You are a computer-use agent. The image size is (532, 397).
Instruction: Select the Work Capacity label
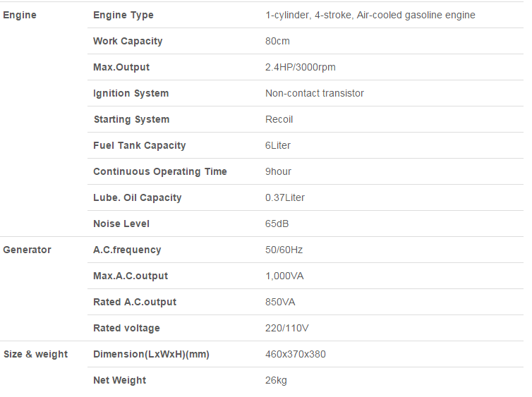tap(128, 42)
